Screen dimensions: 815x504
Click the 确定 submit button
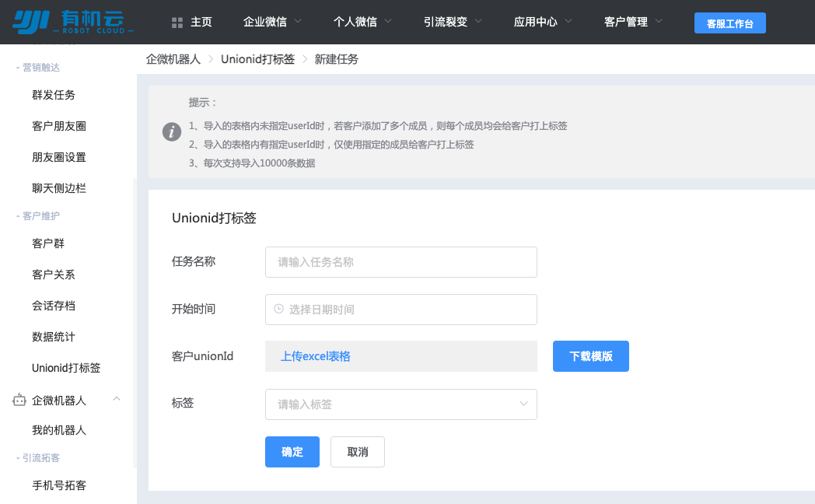pyautogui.click(x=292, y=452)
